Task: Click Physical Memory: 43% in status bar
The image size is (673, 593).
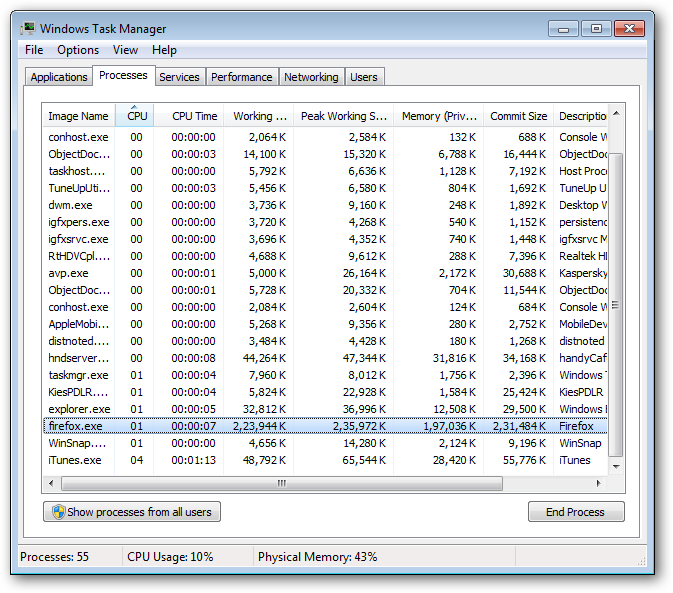Action: tap(318, 557)
